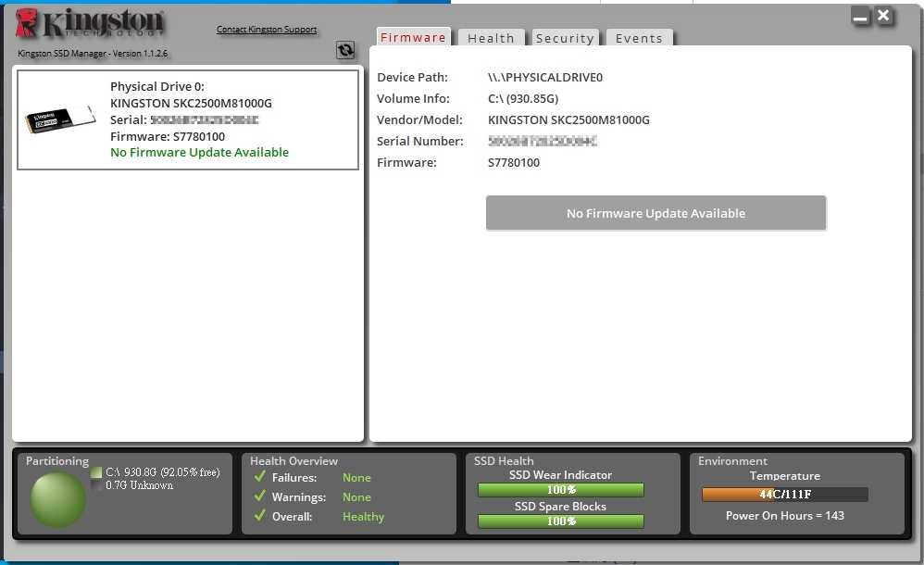Click the refresh drive list icon
Viewport: 924px width, 565px height.
(345, 50)
